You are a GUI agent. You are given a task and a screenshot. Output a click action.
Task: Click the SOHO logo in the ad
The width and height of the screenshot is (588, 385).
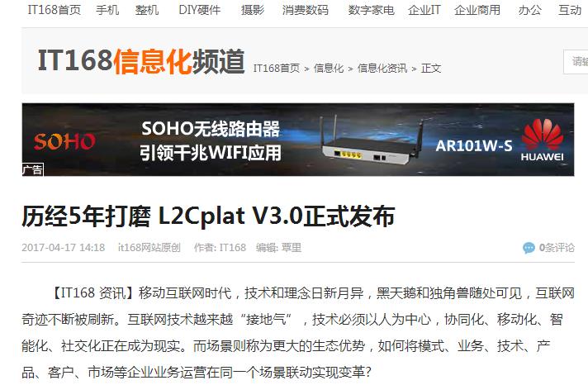coord(64,141)
